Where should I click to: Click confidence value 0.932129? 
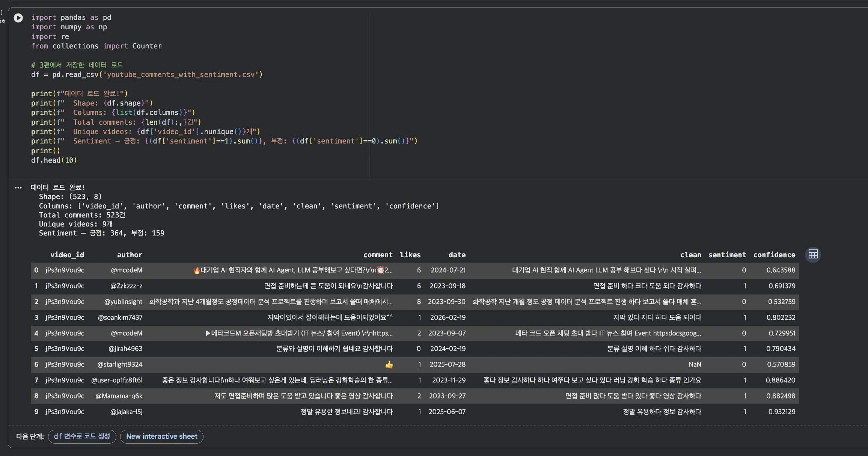pos(782,412)
